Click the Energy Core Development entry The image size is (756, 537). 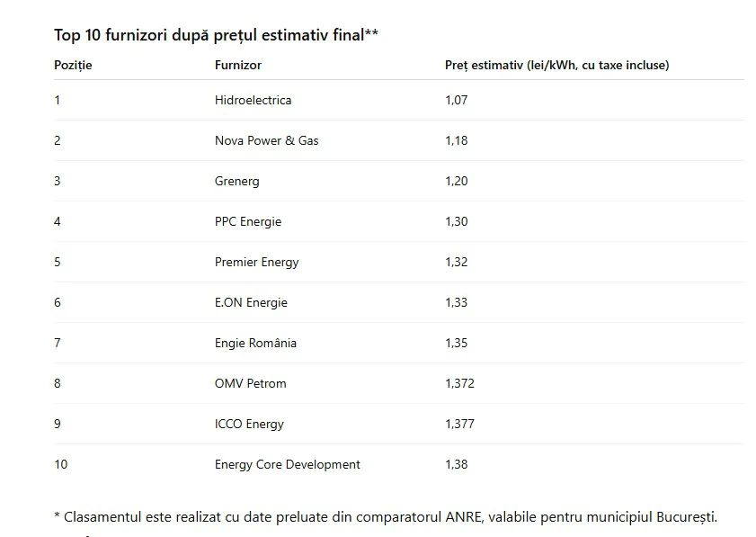(287, 464)
